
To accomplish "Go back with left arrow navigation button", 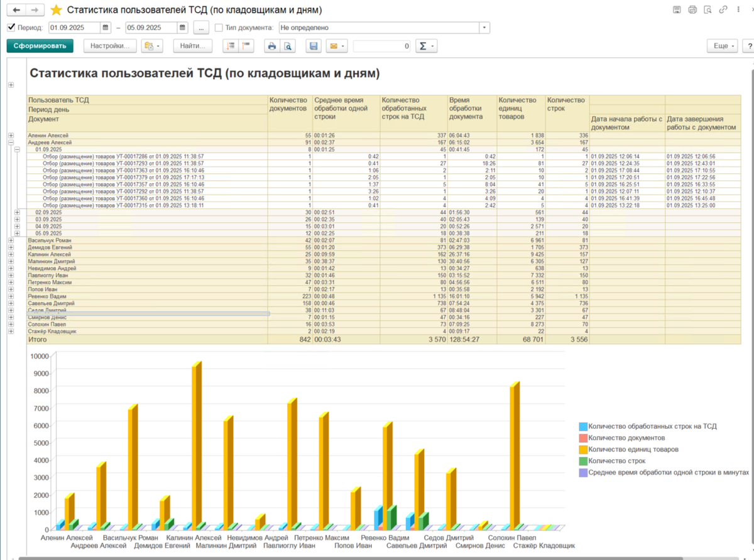I will (x=16, y=10).
